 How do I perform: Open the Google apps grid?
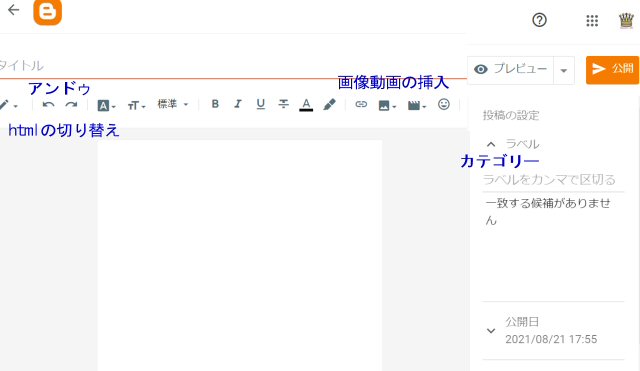pyautogui.click(x=592, y=20)
